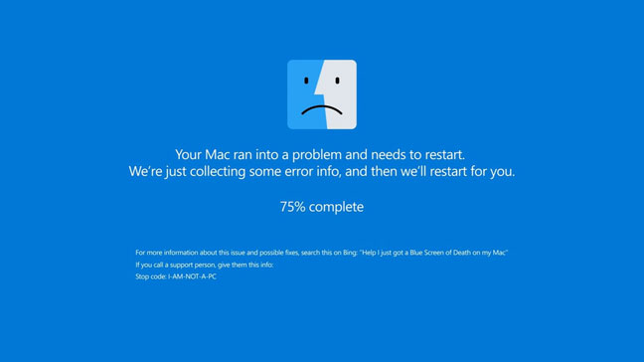The width and height of the screenshot is (644, 362).
Task: Click the sad Finder face icon
Action: [322, 94]
